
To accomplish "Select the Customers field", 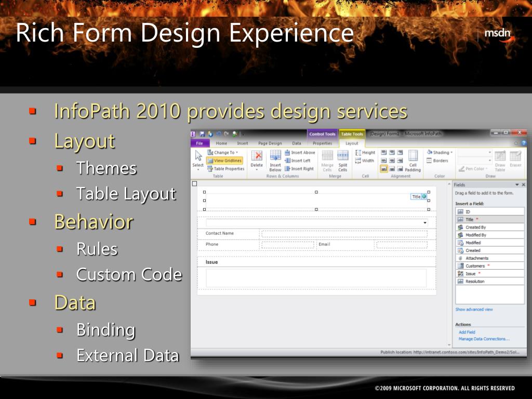I will click(490, 266).
